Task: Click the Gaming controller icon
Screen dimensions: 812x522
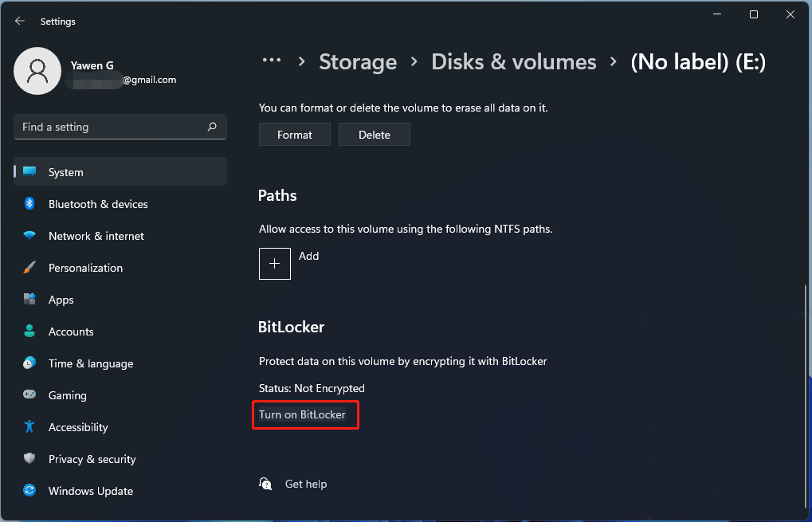Action: pyautogui.click(x=29, y=395)
